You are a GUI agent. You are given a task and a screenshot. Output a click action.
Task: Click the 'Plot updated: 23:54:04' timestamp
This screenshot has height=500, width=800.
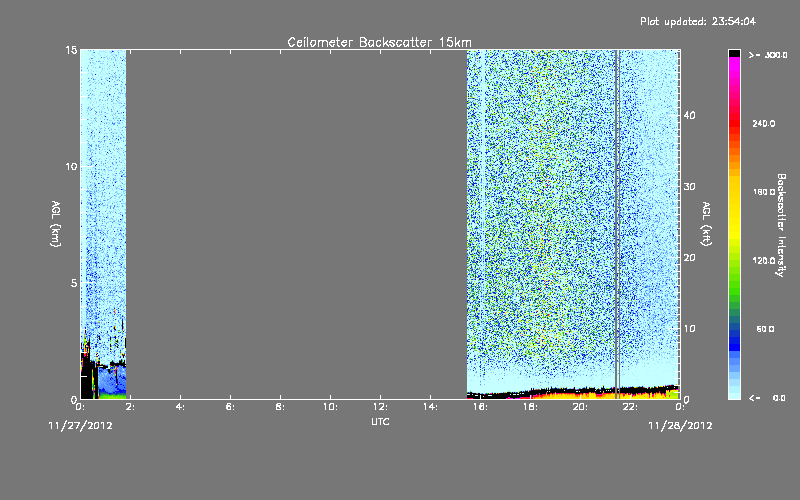[698, 21]
